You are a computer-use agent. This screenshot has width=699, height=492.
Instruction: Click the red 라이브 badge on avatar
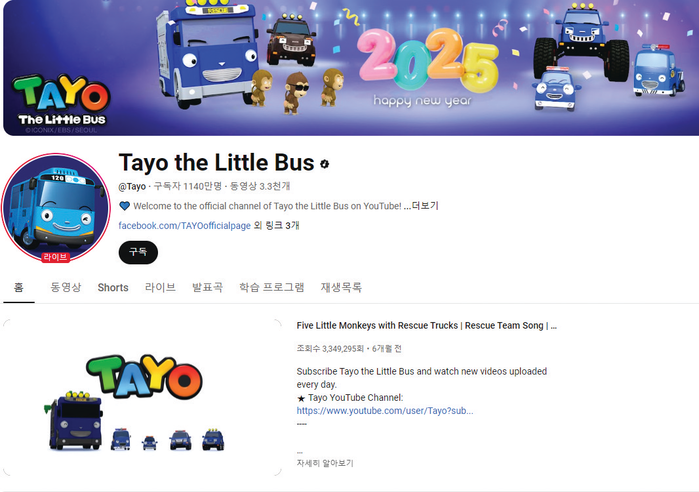pyautogui.click(x=55, y=257)
